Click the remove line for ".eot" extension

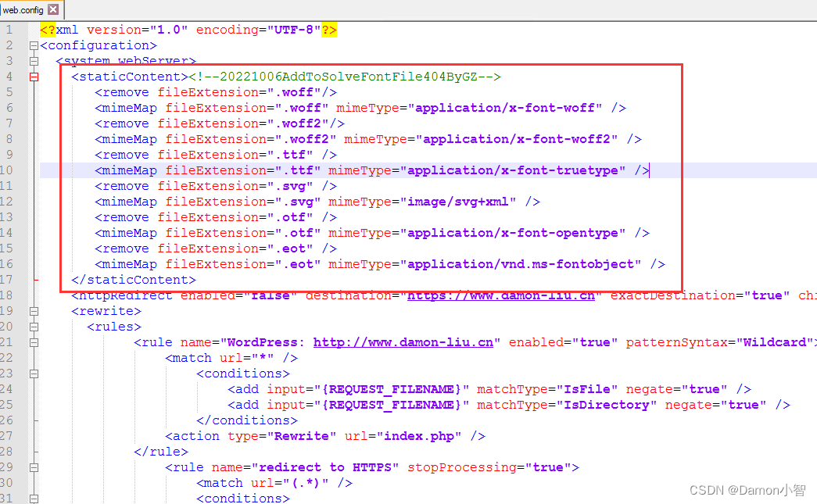tap(216, 248)
